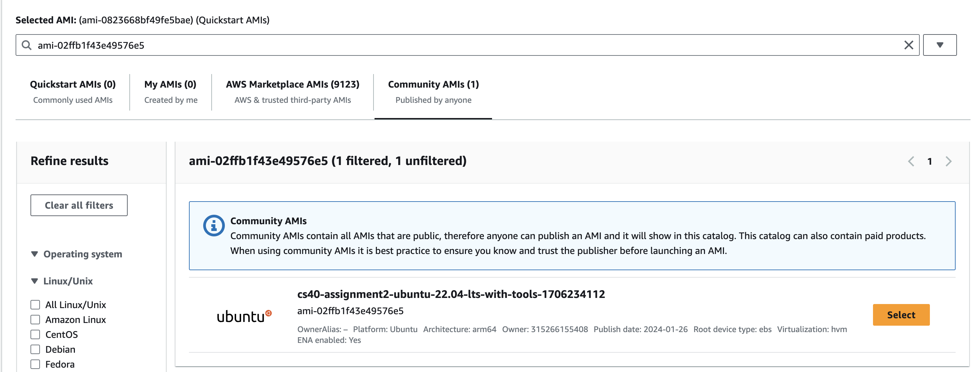Clear the AMI search field
Screen dimensions: 980x372
click(909, 45)
